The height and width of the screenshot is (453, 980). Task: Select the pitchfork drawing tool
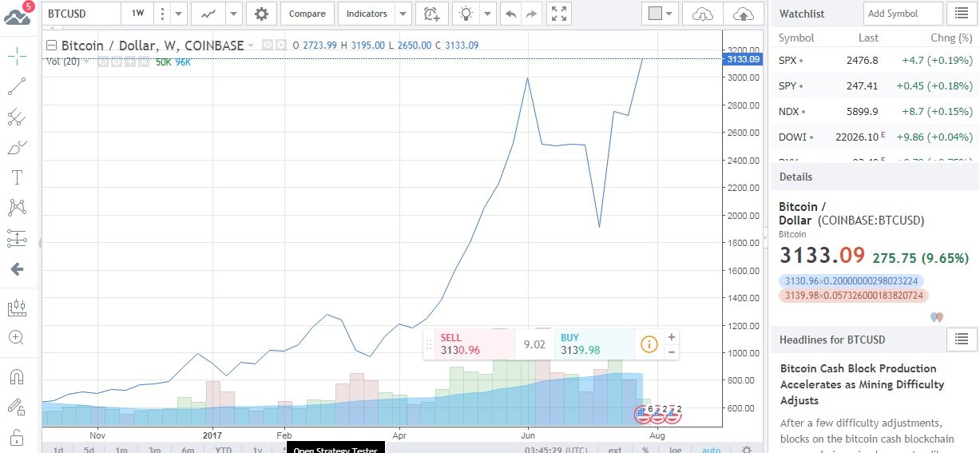click(x=17, y=117)
